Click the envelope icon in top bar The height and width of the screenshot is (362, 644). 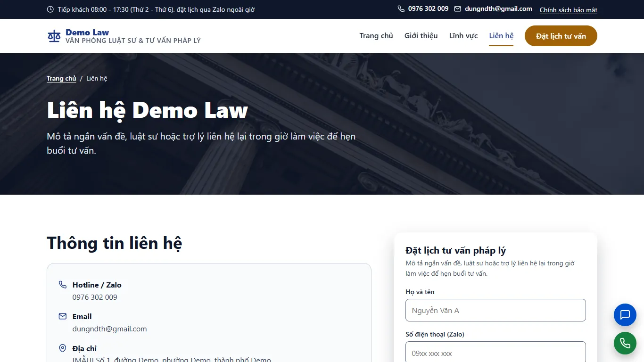[x=457, y=9]
